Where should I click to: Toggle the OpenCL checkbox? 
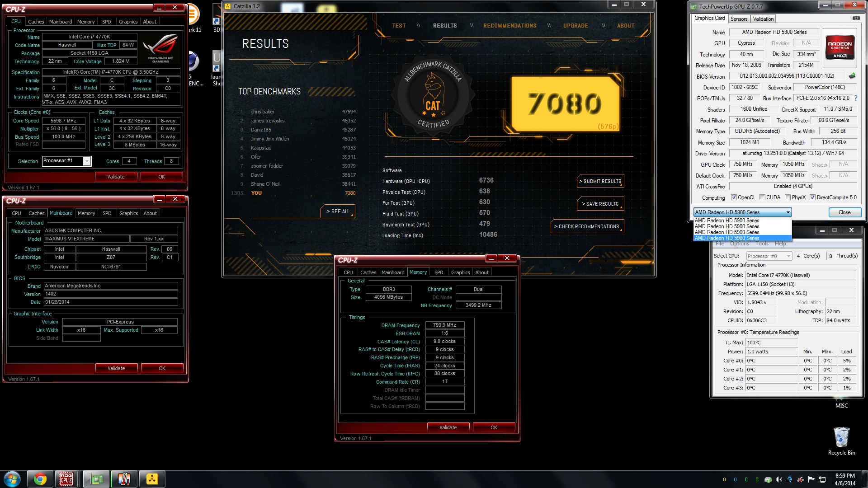tap(734, 197)
